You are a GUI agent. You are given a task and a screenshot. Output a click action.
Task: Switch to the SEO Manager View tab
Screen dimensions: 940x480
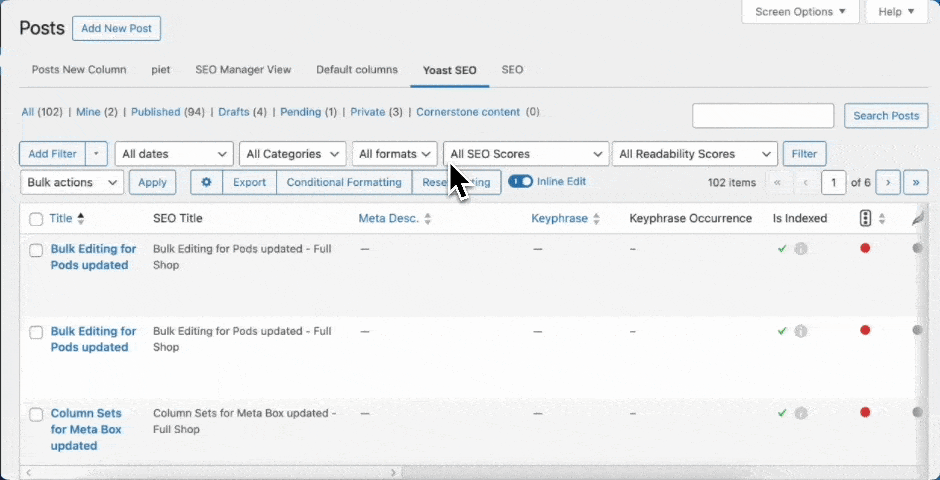(x=244, y=70)
